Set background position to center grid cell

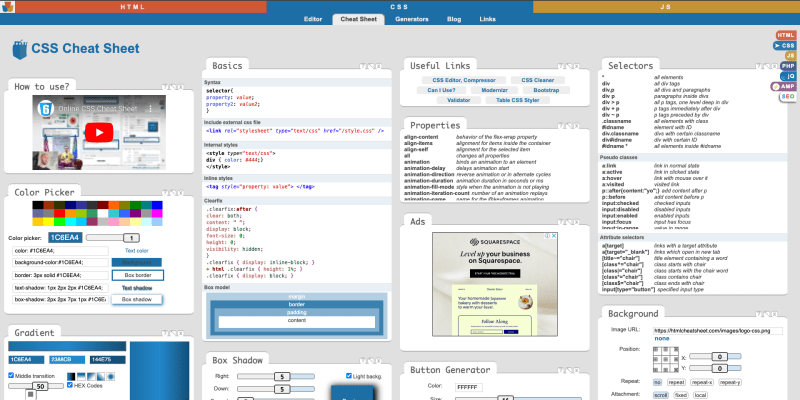click(666, 360)
